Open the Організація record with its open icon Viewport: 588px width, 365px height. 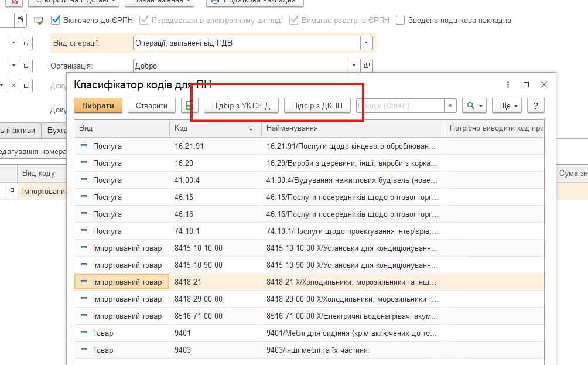[x=367, y=66]
